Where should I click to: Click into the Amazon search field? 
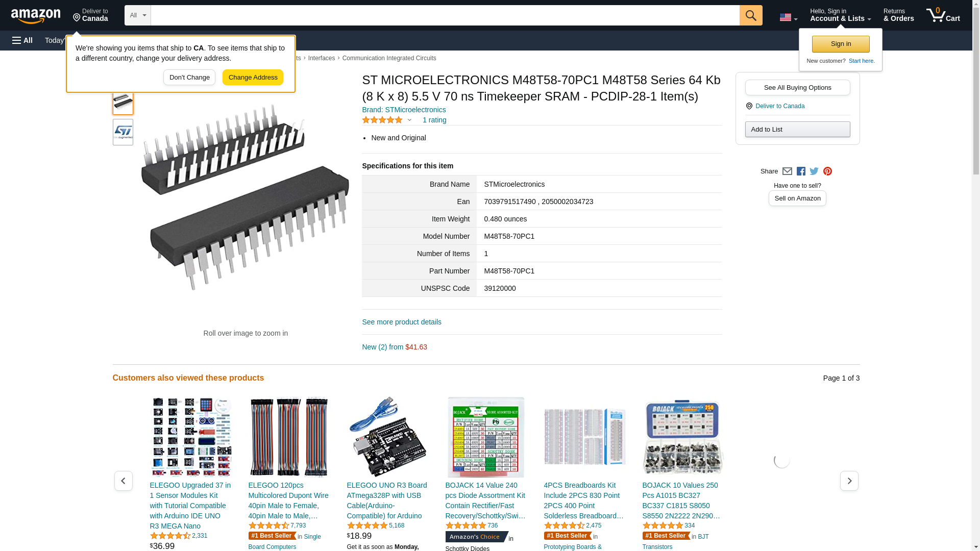click(445, 15)
